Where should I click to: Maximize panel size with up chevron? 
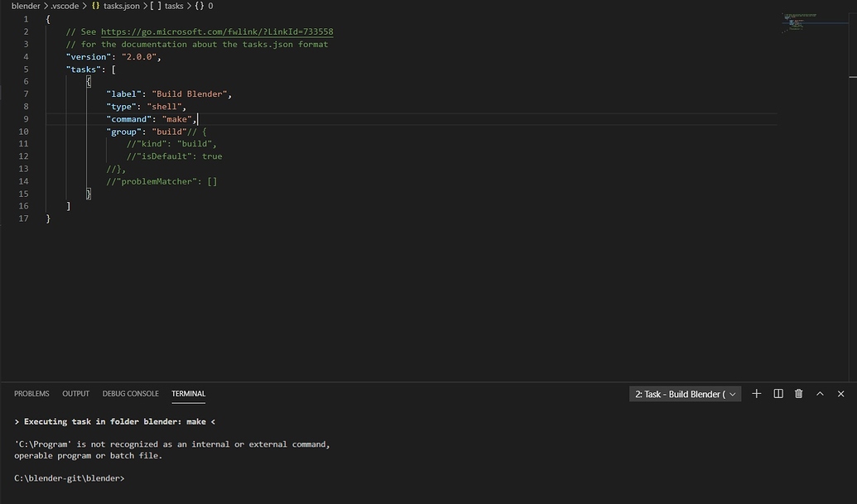click(820, 394)
